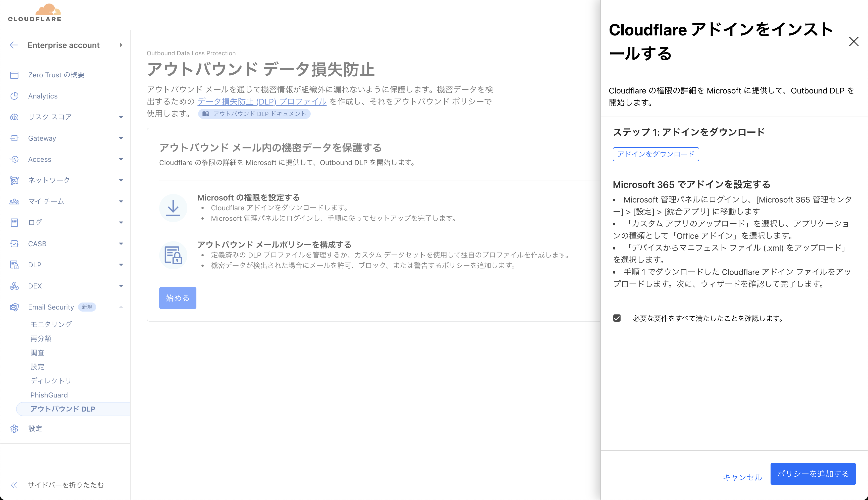This screenshot has height=500, width=868.
Task: Click the Gateway sidebar icon
Action: pos(14,138)
